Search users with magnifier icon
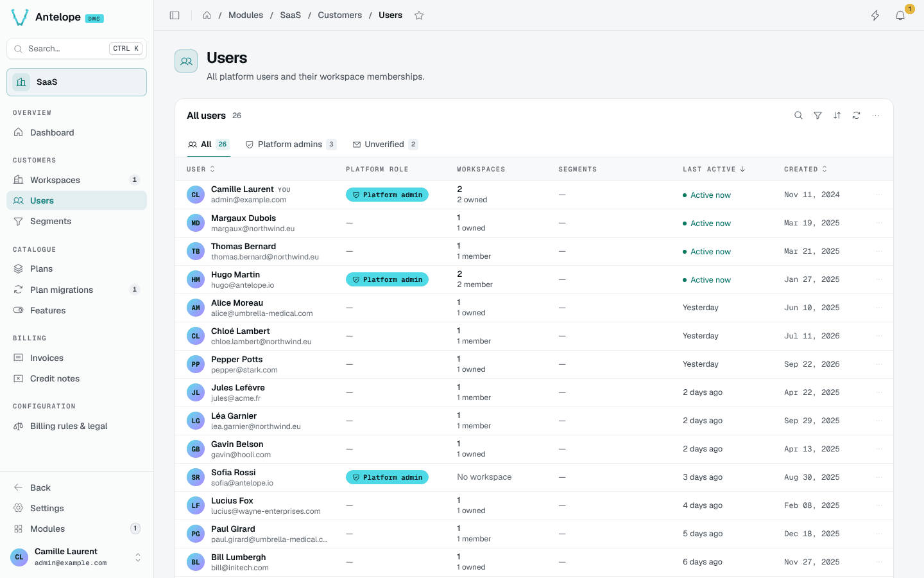Screen dimensions: 924x578 798,116
